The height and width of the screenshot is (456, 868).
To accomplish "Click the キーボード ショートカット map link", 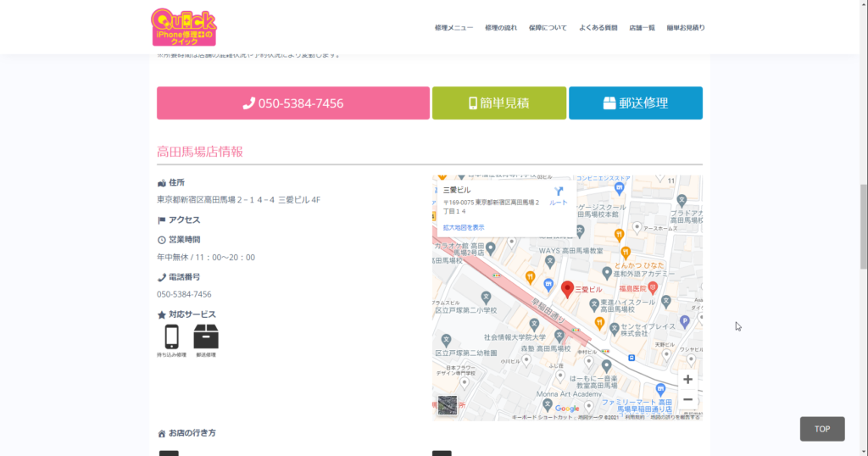I will coord(542,417).
